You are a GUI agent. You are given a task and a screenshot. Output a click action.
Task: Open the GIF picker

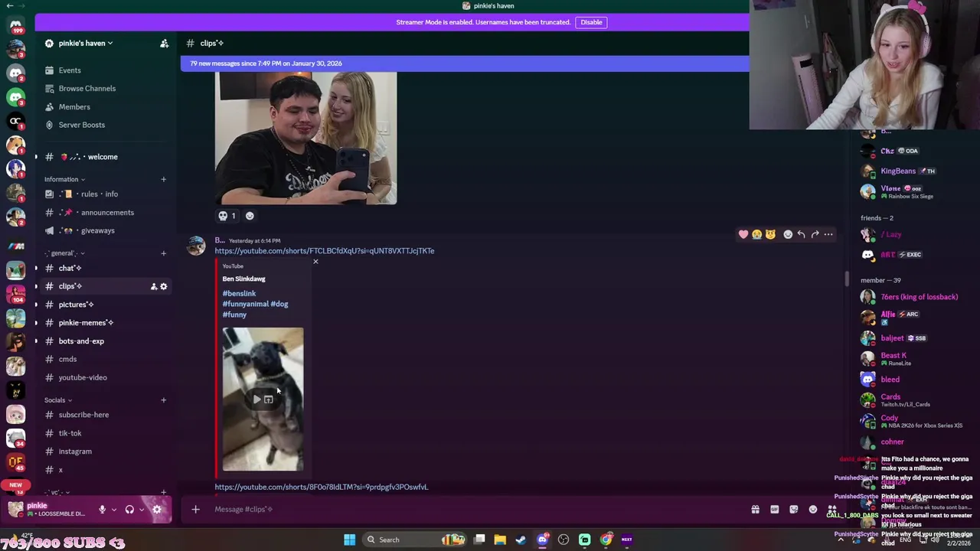774,510
